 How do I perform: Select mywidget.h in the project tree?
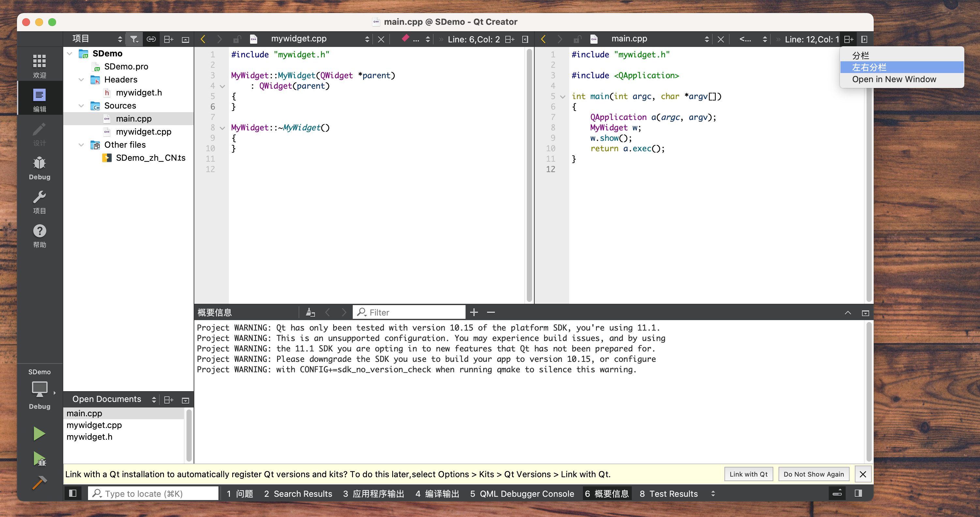pos(139,93)
